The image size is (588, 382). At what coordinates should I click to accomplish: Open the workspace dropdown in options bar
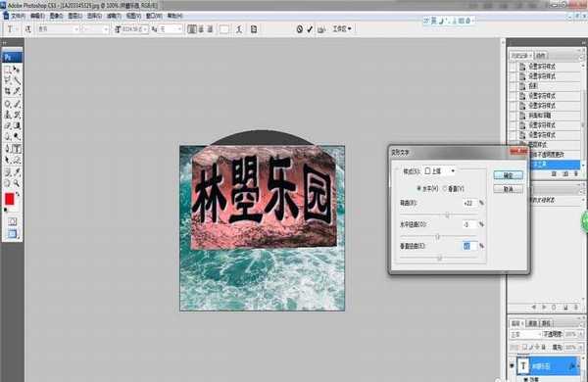click(342, 28)
